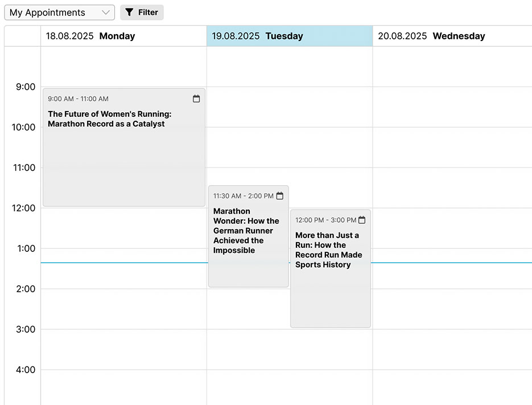Click the funnel icon in Filter button

pyautogui.click(x=129, y=12)
